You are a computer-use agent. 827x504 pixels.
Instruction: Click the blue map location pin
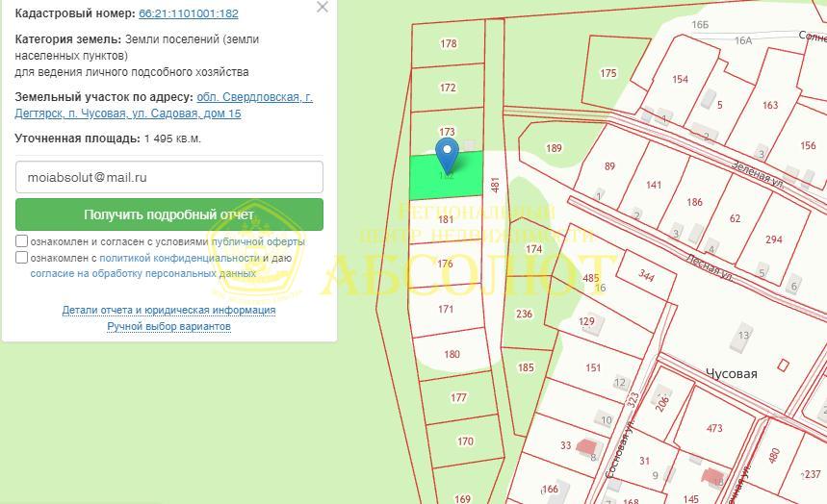(448, 156)
